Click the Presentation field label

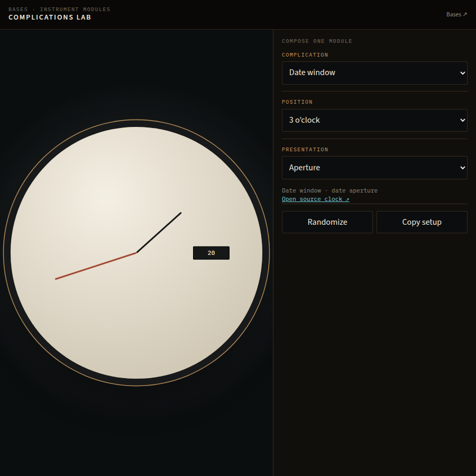305,150
